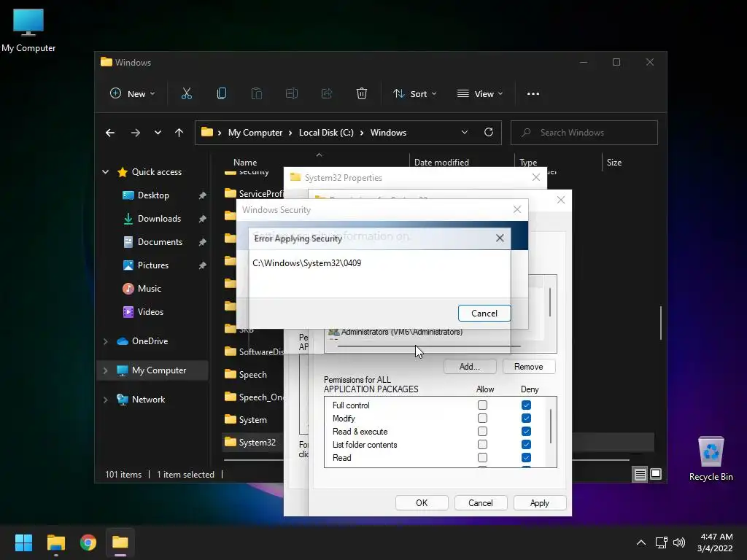
Task: Click OK in the Permissions dialog
Action: [x=422, y=503]
